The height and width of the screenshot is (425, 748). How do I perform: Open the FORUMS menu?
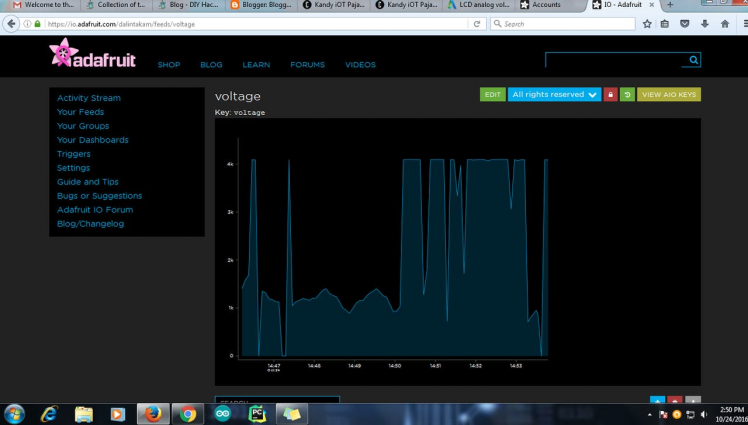(307, 65)
